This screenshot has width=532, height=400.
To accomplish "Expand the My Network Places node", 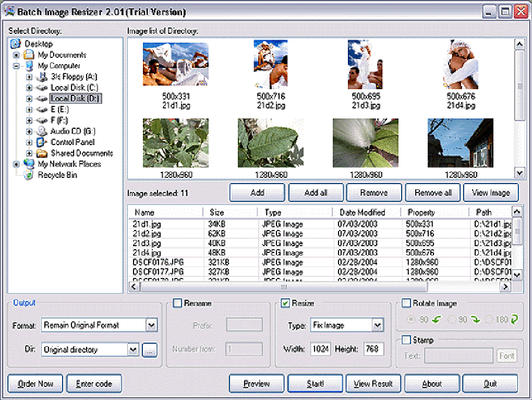I will (x=16, y=164).
